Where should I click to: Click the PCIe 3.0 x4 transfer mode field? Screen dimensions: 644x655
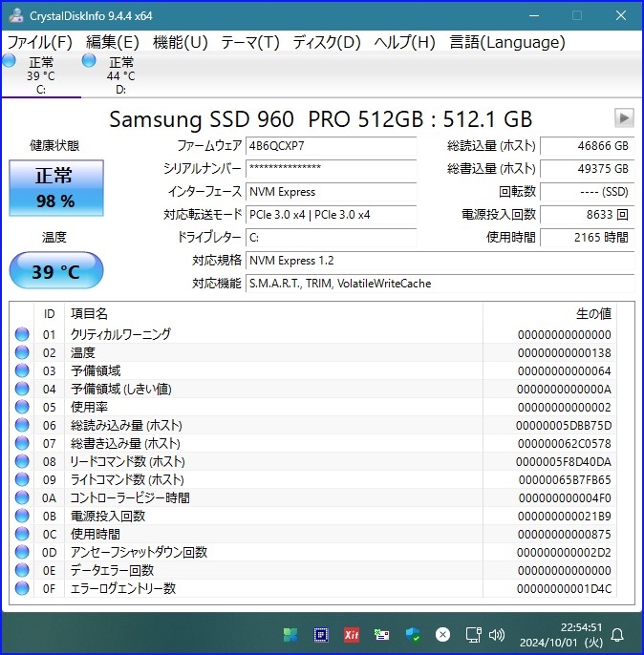(x=331, y=215)
